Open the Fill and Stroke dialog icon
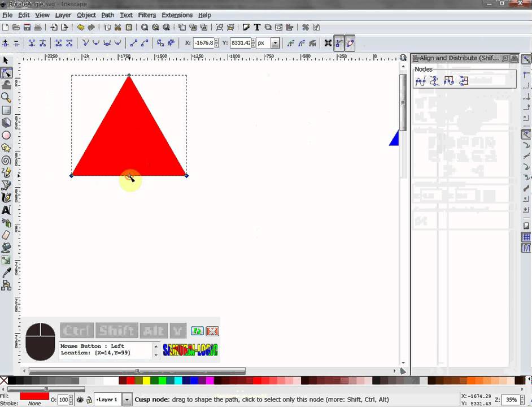 pos(246,28)
